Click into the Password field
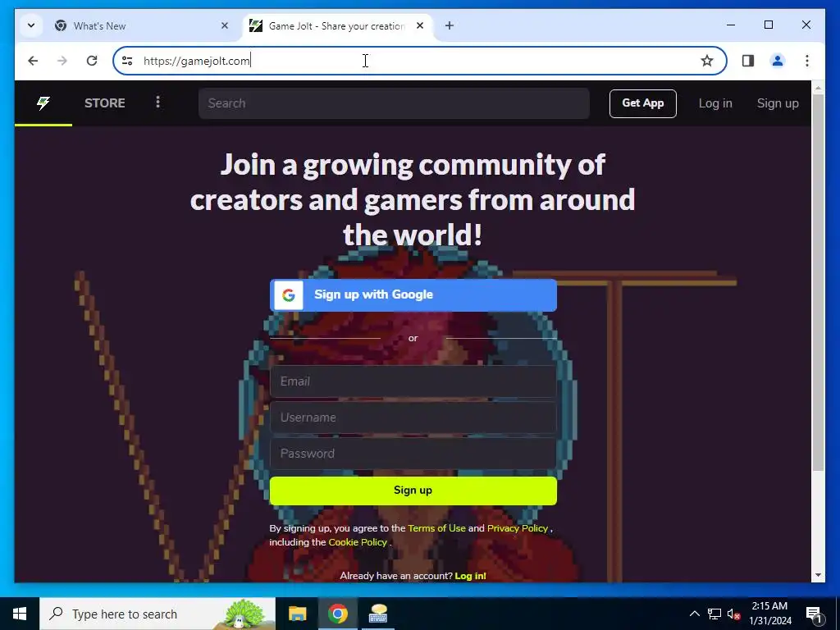This screenshot has width=840, height=630. [413, 454]
